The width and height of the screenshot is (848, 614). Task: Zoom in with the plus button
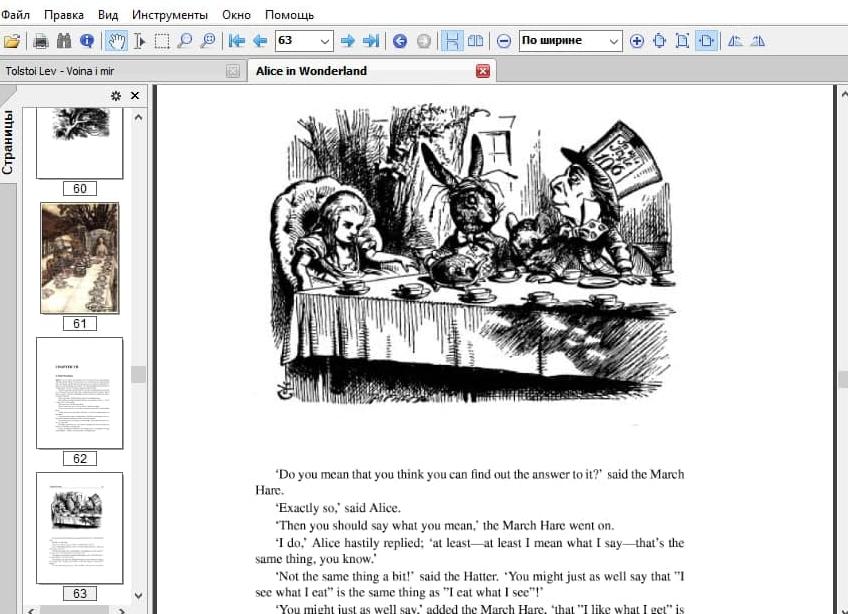[x=637, y=41]
